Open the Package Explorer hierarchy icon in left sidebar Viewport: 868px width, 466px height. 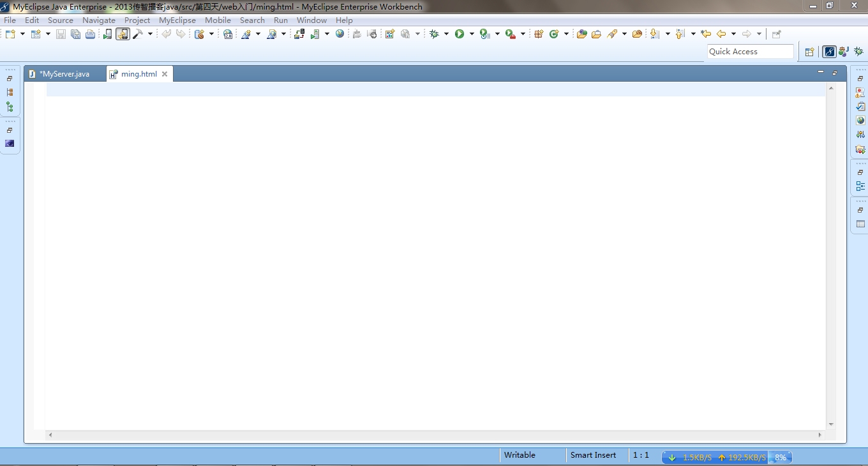tap(10, 93)
